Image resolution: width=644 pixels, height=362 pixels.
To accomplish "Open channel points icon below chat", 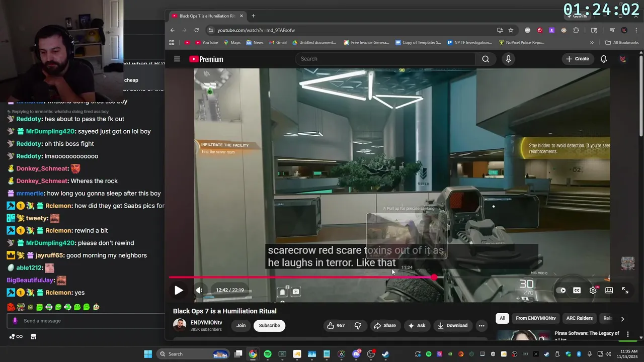I will click(x=16, y=337).
